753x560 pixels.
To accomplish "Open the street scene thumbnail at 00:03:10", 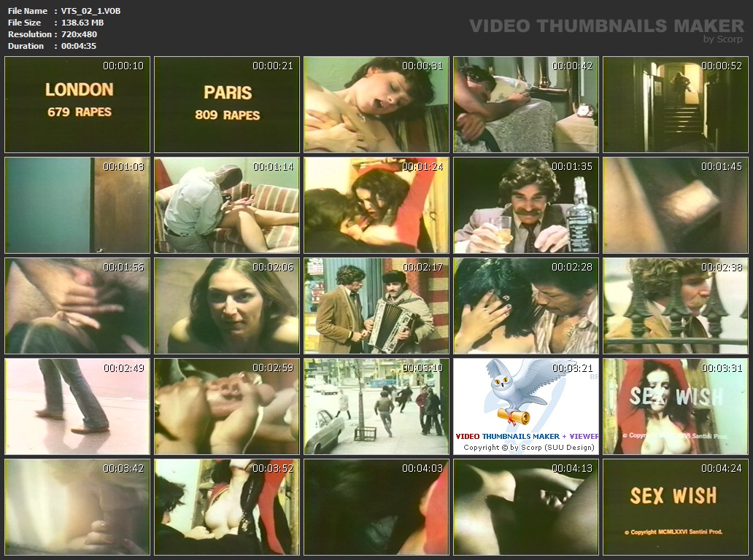I will click(376, 406).
